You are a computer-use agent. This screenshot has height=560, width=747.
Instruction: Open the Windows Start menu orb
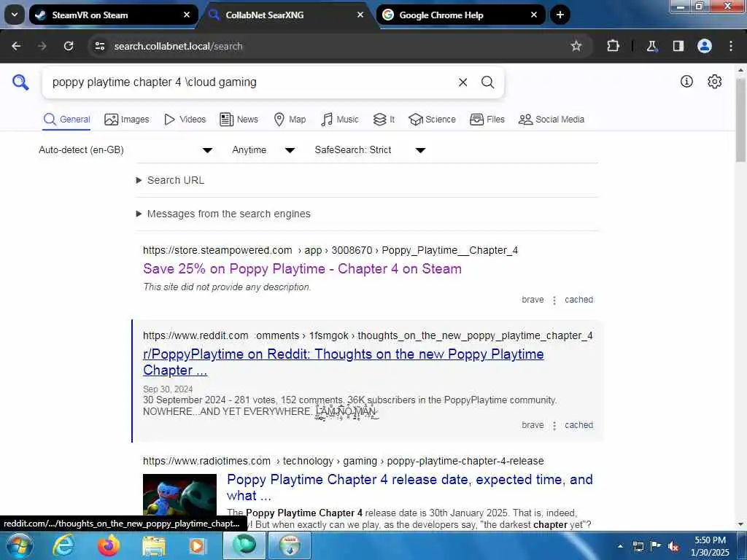coord(19,545)
